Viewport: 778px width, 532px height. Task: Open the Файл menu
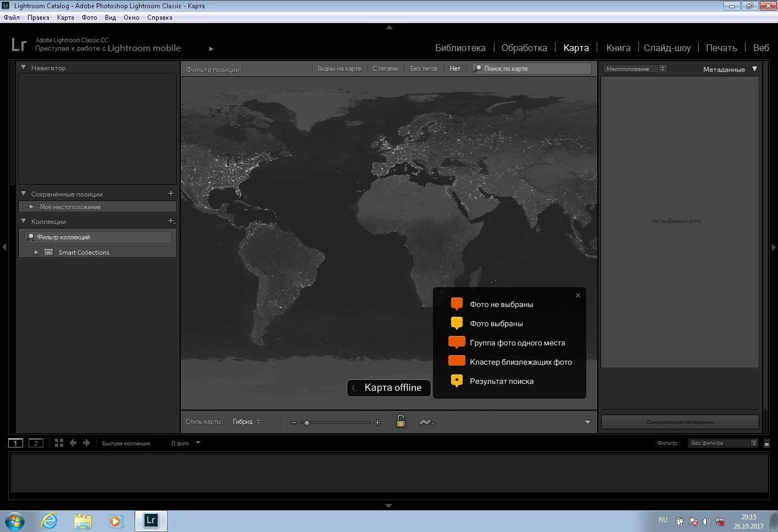tap(12, 18)
